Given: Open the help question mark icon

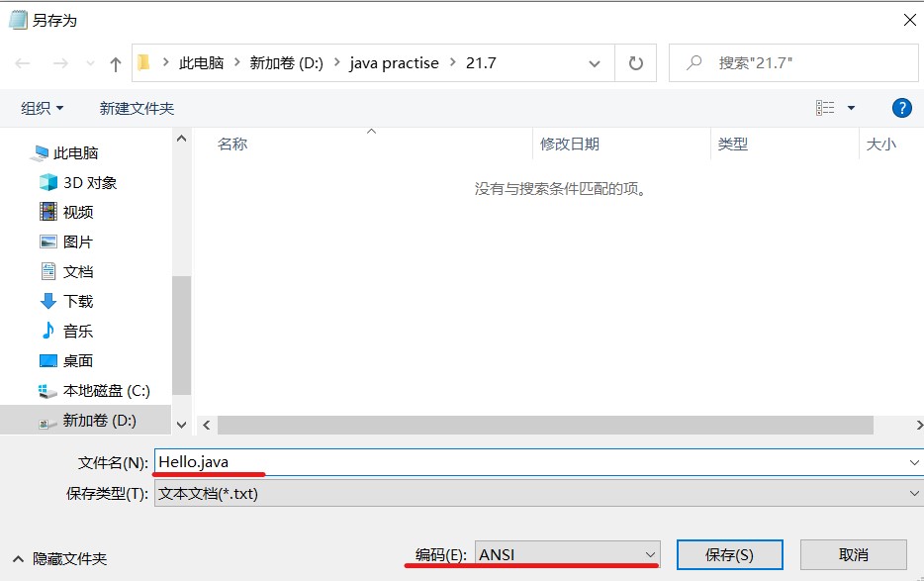Looking at the screenshot, I should [x=901, y=108].
